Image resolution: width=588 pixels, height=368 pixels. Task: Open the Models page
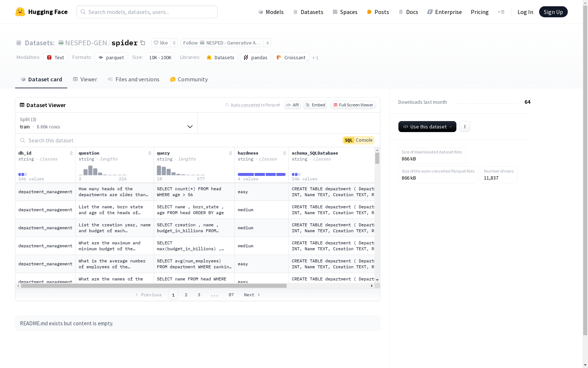[x=271, y=12]
